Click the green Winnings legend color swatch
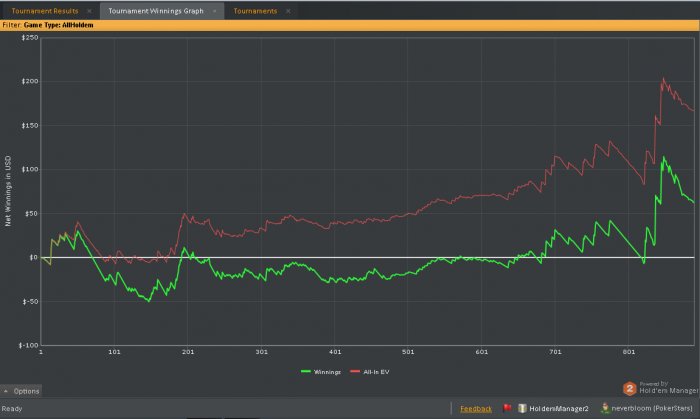The height and width of the screenshot is (419, 700). (x=306, y=371)
